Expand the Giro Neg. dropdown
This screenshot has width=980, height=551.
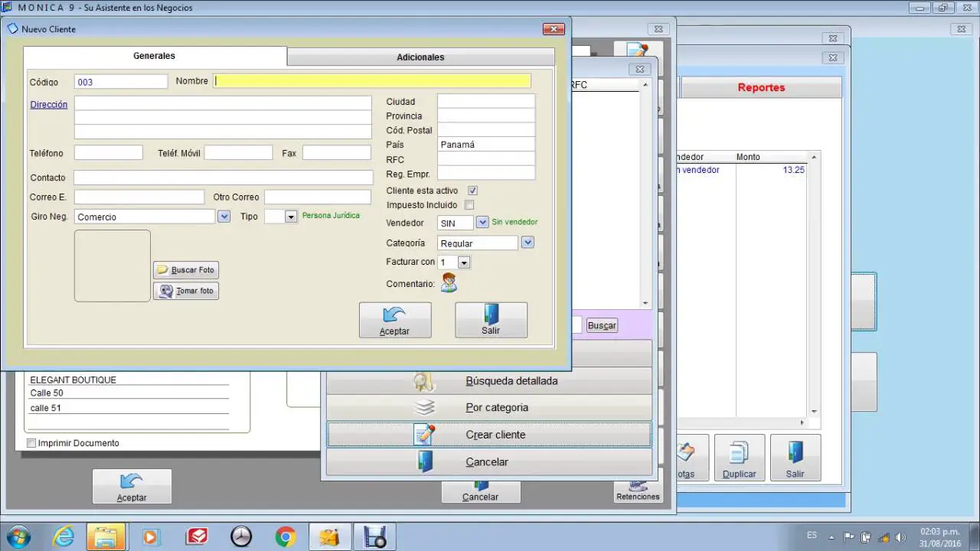(224, 217)
